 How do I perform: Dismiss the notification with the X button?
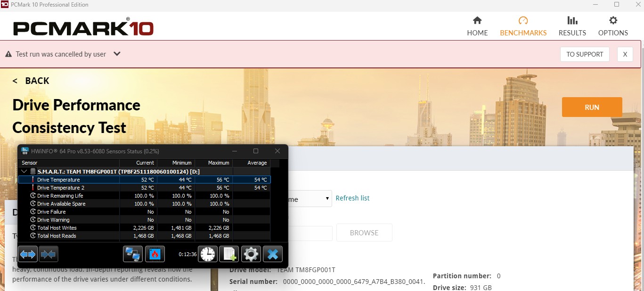point(625,54)
